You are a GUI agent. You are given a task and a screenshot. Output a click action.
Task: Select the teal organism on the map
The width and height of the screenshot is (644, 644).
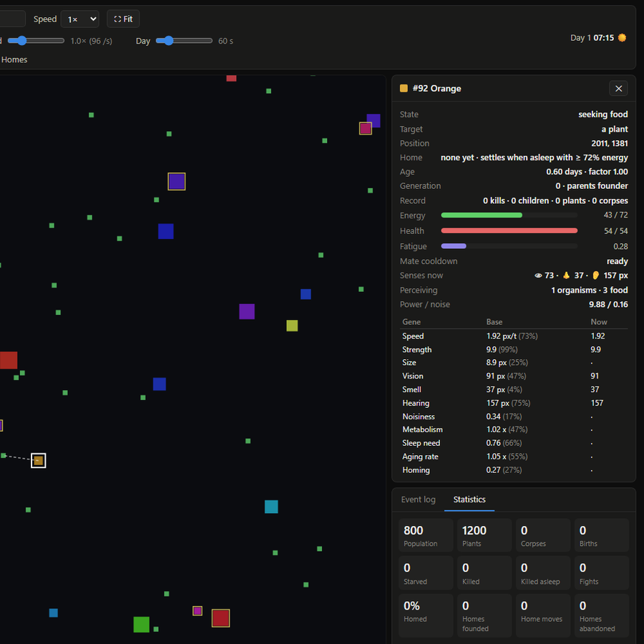click(271, 507)
